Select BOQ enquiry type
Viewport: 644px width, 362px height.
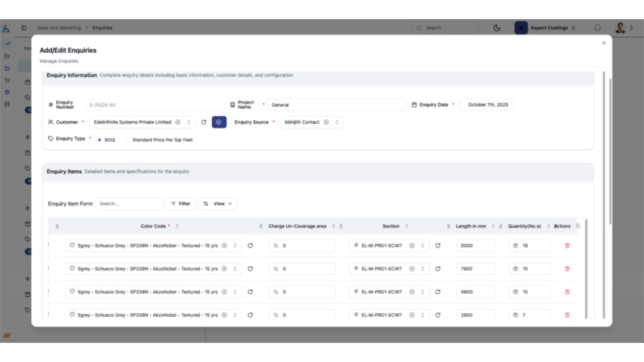pyautogui.click(x=100, y=140)
